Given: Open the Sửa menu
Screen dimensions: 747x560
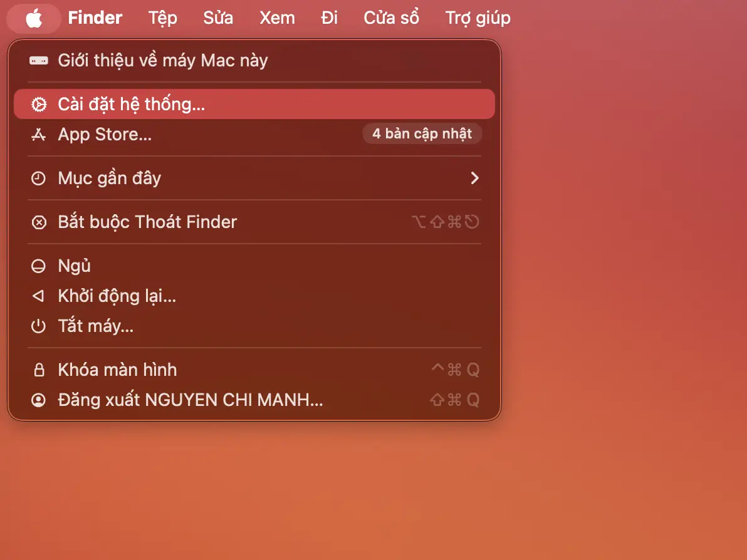Looking at the screenshot, I should (x=218, y=18).
